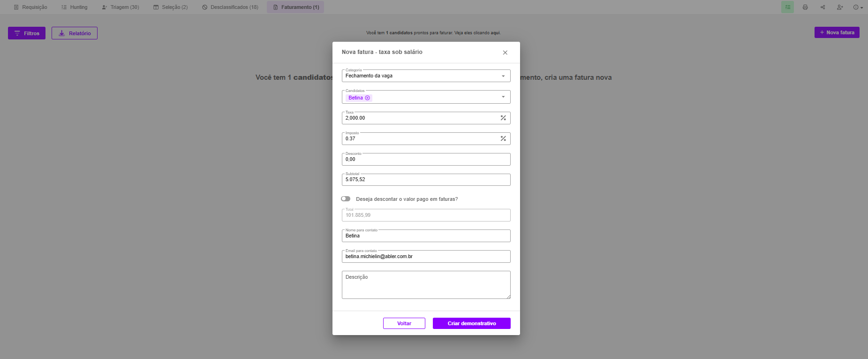
Task: Follow the 'aqui' link in banner
Action: pyautogui.click(x=495, y=33)
